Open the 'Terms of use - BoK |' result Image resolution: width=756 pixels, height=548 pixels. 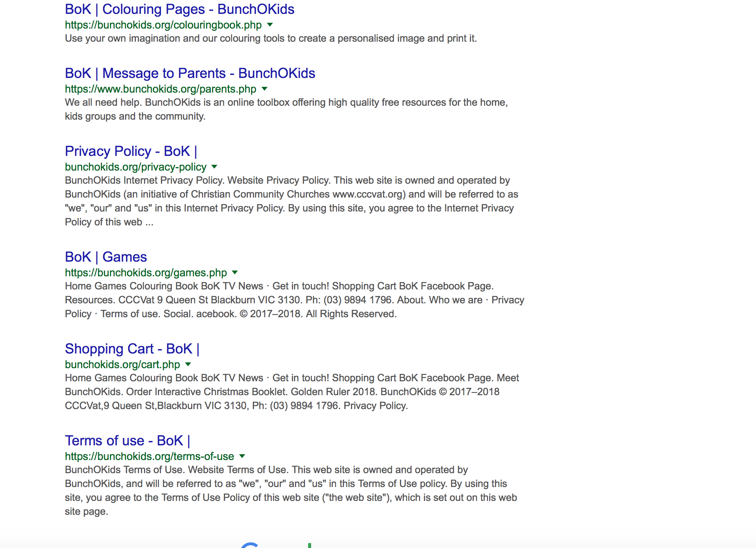coord(127,441)
